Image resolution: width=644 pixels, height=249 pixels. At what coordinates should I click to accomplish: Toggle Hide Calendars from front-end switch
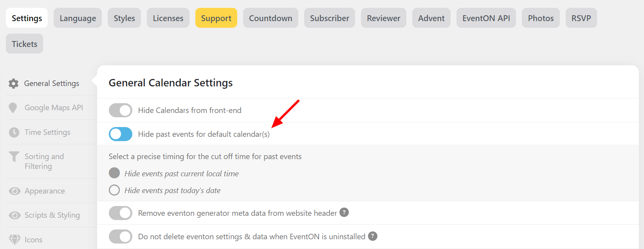tap(121, 110)
